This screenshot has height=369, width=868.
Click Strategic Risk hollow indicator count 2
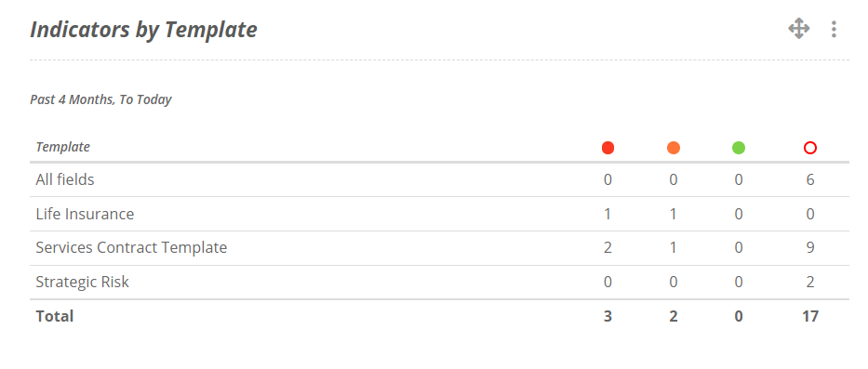pyautogui.click(x=810, y=283)
